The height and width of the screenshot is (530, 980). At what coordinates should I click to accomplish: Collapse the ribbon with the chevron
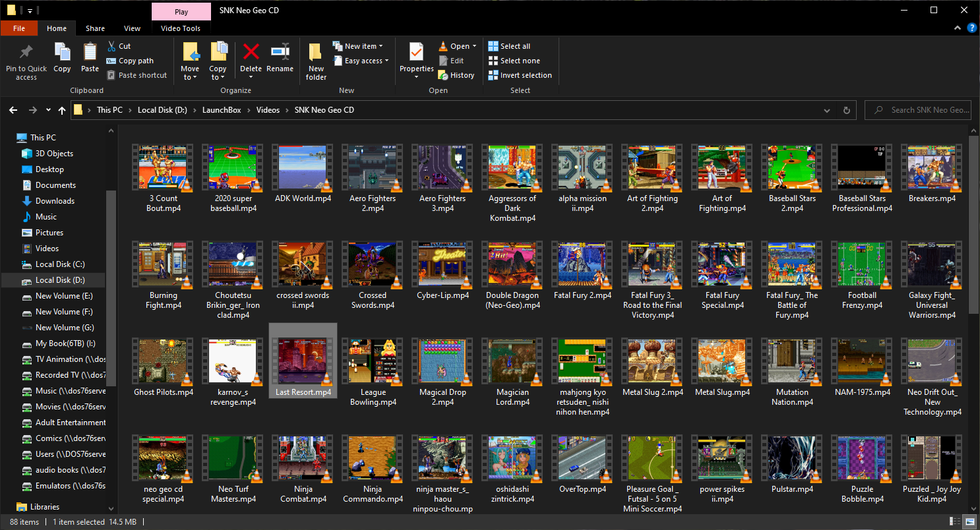click(x=956, y=28)
